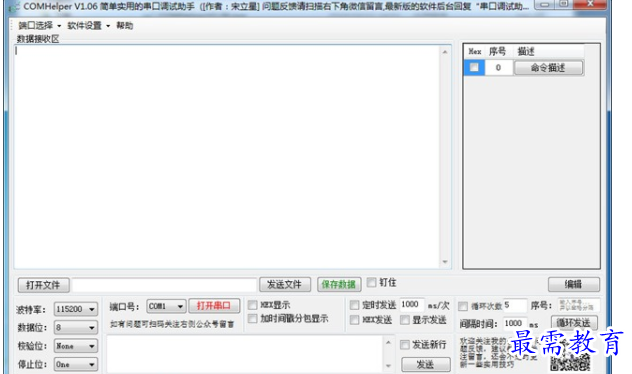Click the 循环次数 field showing 5
Screen dimensions: 632x374
click(x=515, y=305)
